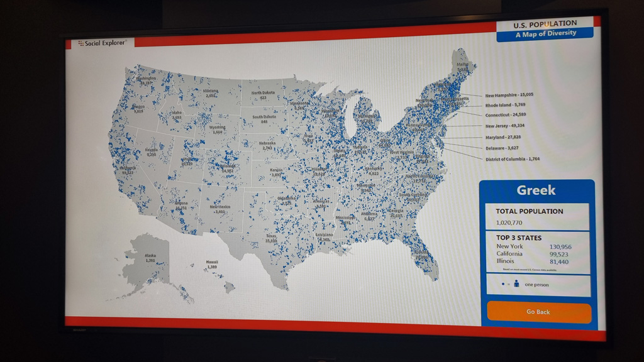Click the 130,956 value for New York
644x362 pixels.
click(560, 246)
